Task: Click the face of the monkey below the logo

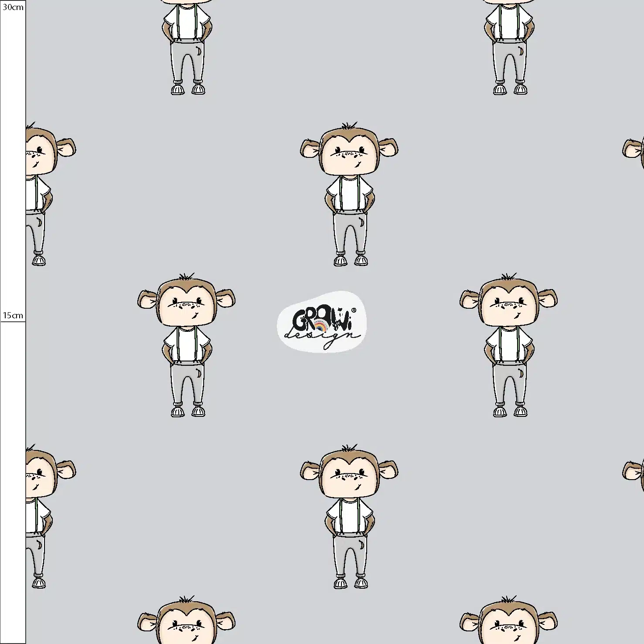Action: point(349,478)
